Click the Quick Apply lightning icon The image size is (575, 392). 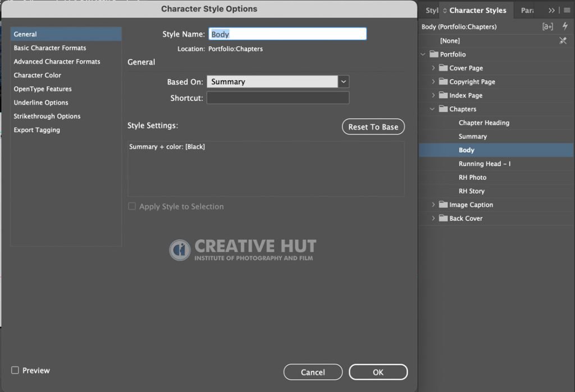pyautogui.click(x=565, y=26)
